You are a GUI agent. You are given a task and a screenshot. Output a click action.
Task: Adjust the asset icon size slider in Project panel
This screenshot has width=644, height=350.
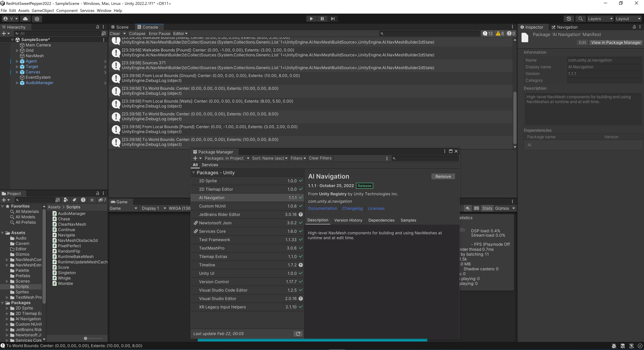[x=86, y=338]
